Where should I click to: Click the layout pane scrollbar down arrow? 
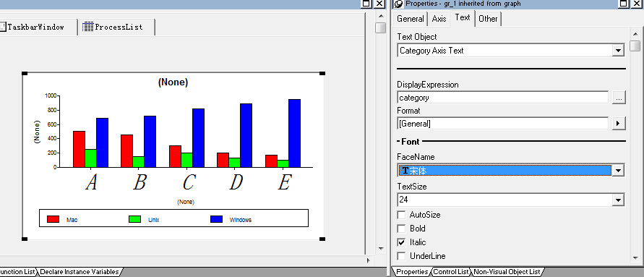[x=381, y=248]
